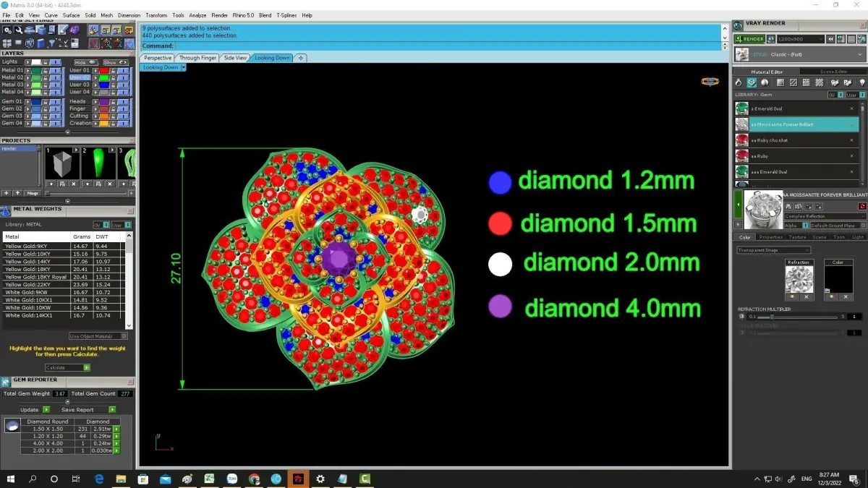Toggle the Show layers switch
The image size is (868, 488).
click(x=116, y=63)
